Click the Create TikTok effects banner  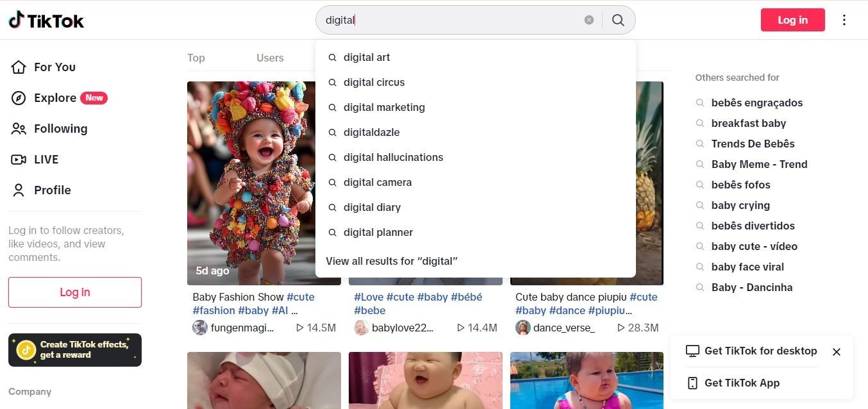(75, 350)
